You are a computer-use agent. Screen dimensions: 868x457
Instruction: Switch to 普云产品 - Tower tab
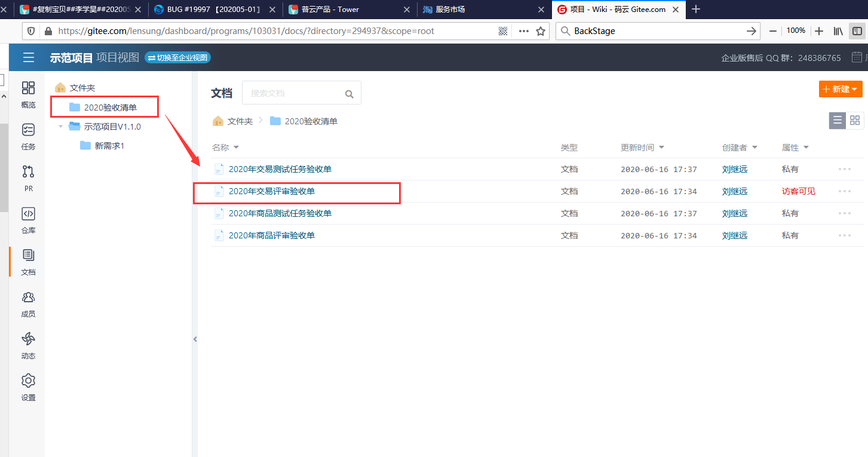349,10
